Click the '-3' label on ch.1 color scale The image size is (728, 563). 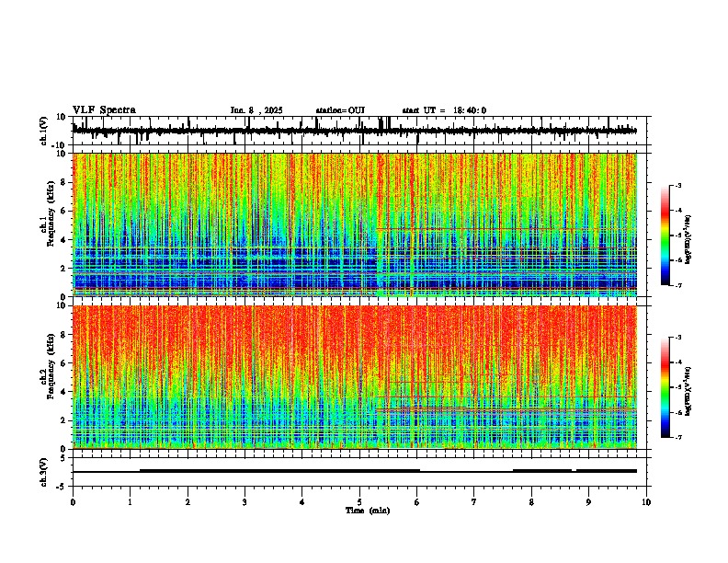[x=677, y=185]
